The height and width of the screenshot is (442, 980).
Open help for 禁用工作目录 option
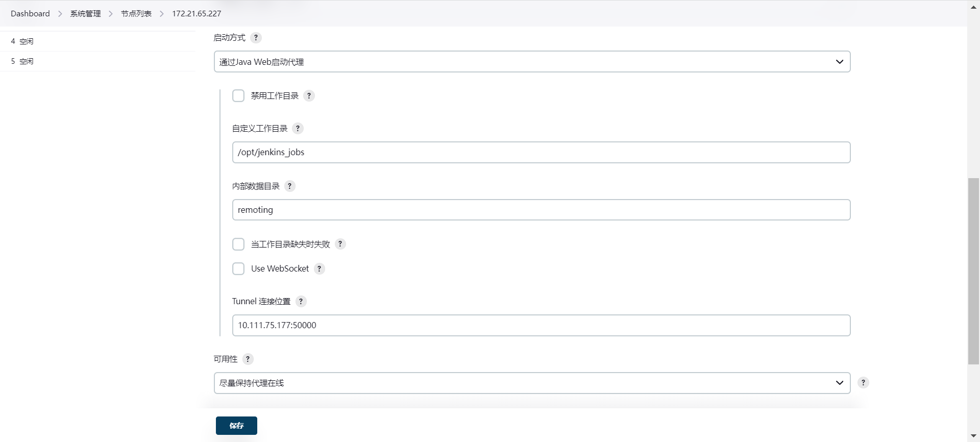309,96
